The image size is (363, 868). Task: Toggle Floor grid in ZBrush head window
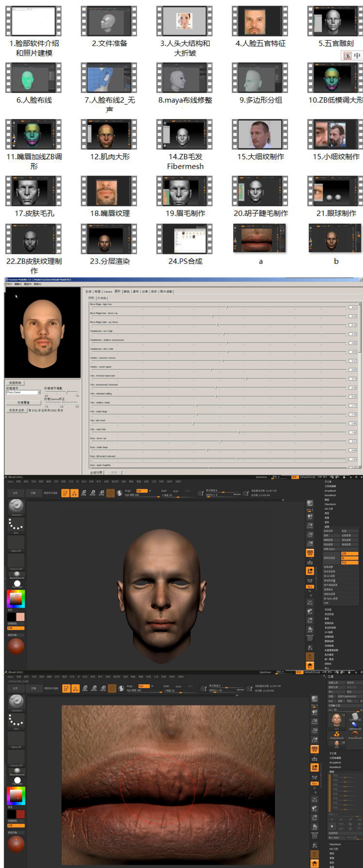click(310, 563)
